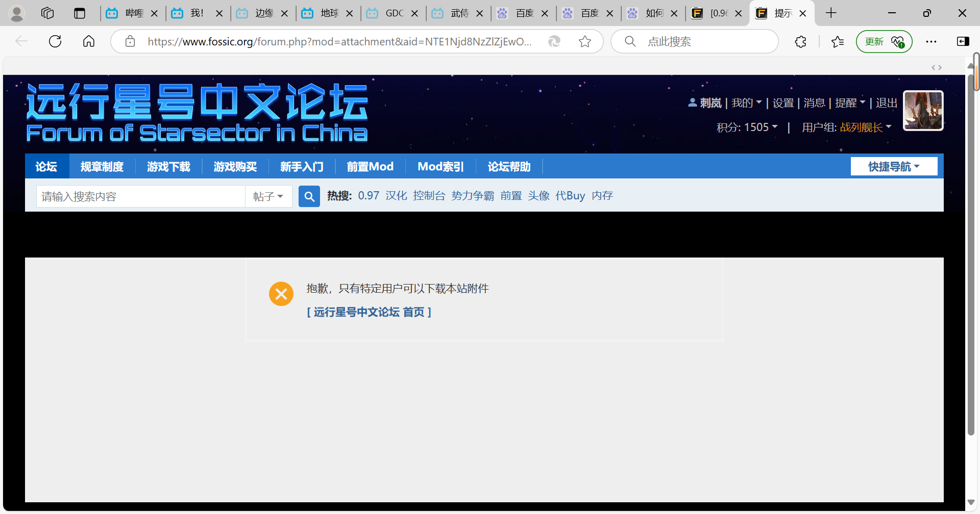Open the browser home icon
This screenshot has width=980, height=514.
(88, 41)
